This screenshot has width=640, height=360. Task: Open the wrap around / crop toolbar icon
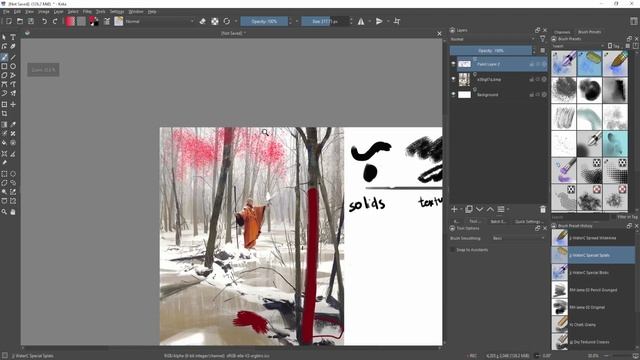pyautogui.click(x=397, y=21)
